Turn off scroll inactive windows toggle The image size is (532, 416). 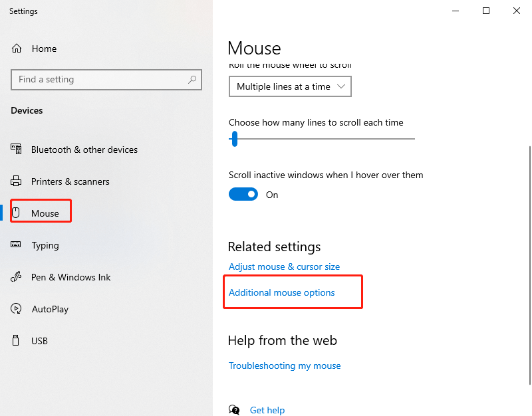(243, 195)
